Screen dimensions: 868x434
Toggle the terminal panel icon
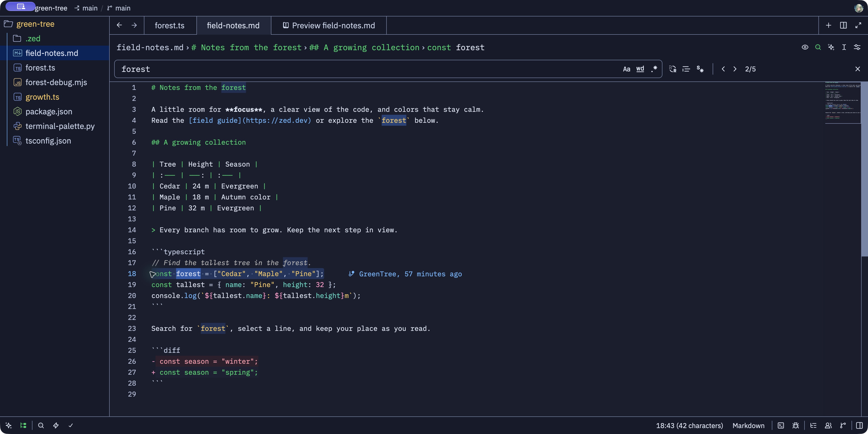click(781, 426)
